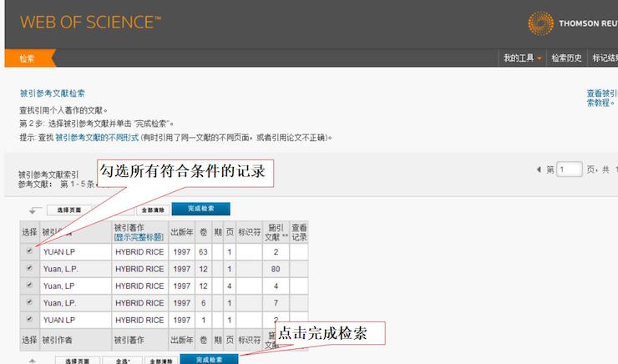
Task: Click the bottom 全选 button
Action: point(123,361)
